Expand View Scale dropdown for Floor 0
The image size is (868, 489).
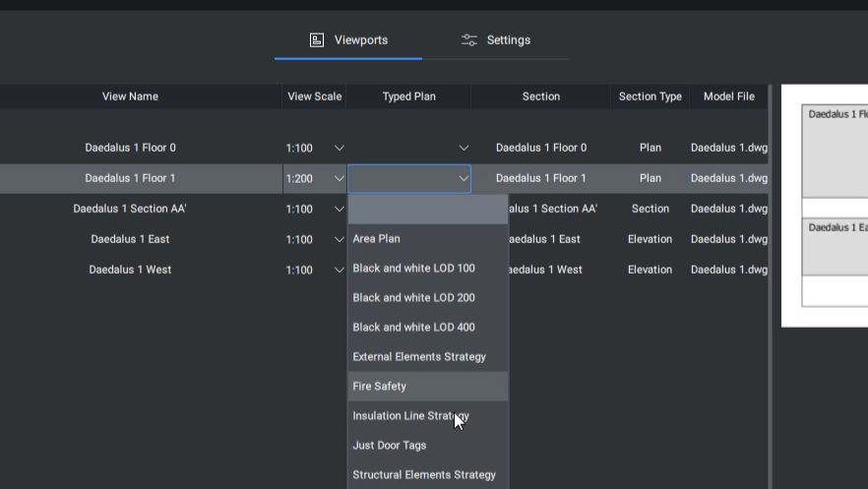[x=340, y=149]
